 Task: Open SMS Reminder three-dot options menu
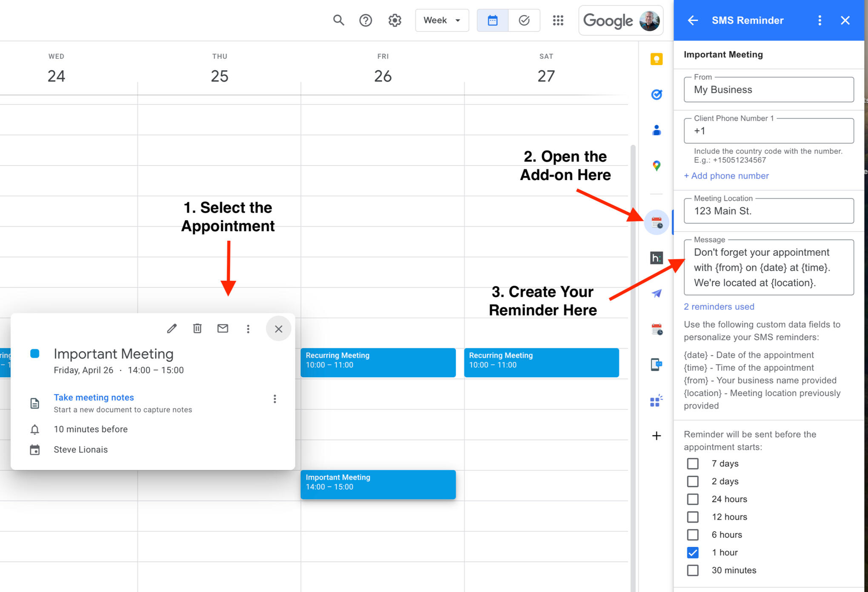pos(819,20)
